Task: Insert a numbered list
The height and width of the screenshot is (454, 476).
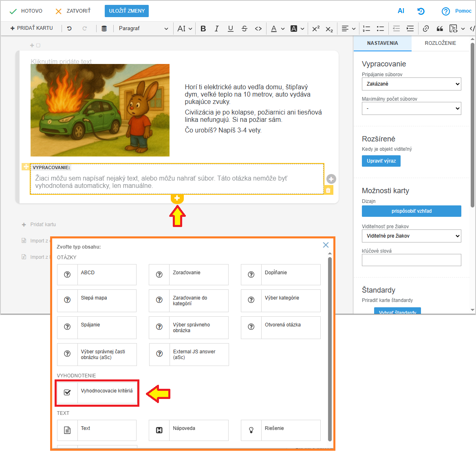Action: coord(366,29)
